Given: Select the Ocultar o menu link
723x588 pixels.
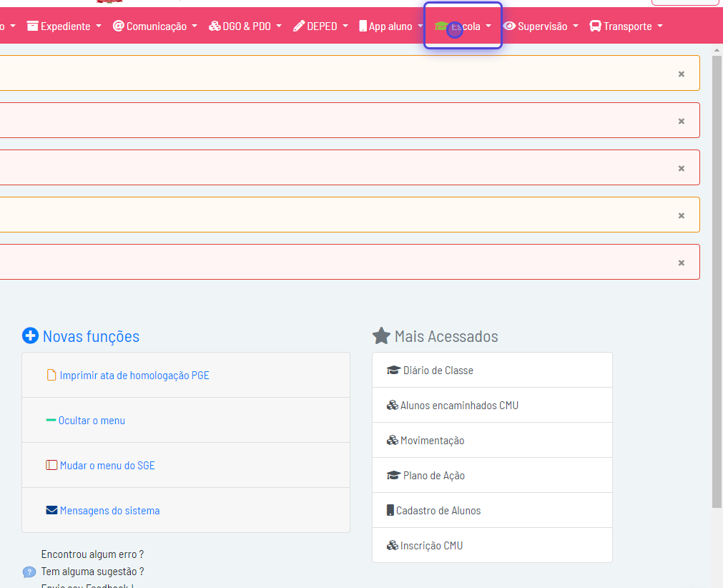Looking at the screenshot, I should tap(92, 420).
